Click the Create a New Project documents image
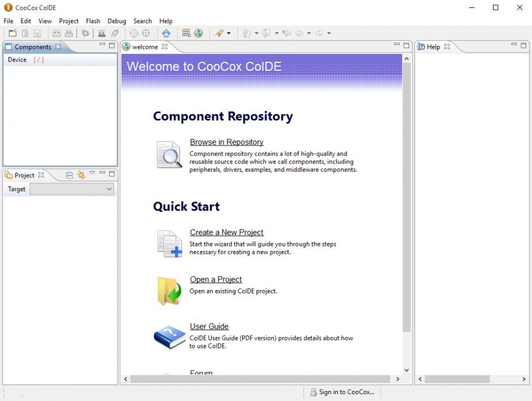 (x=170, y=244)
